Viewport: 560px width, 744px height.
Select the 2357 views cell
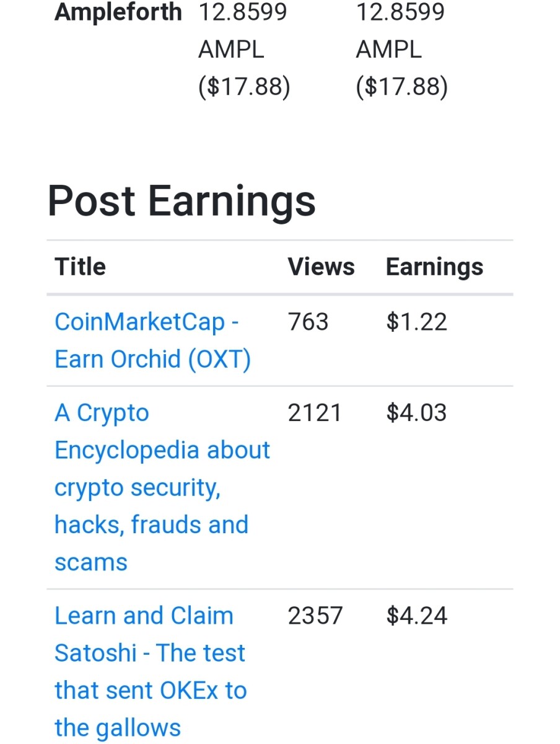point(315,616)
